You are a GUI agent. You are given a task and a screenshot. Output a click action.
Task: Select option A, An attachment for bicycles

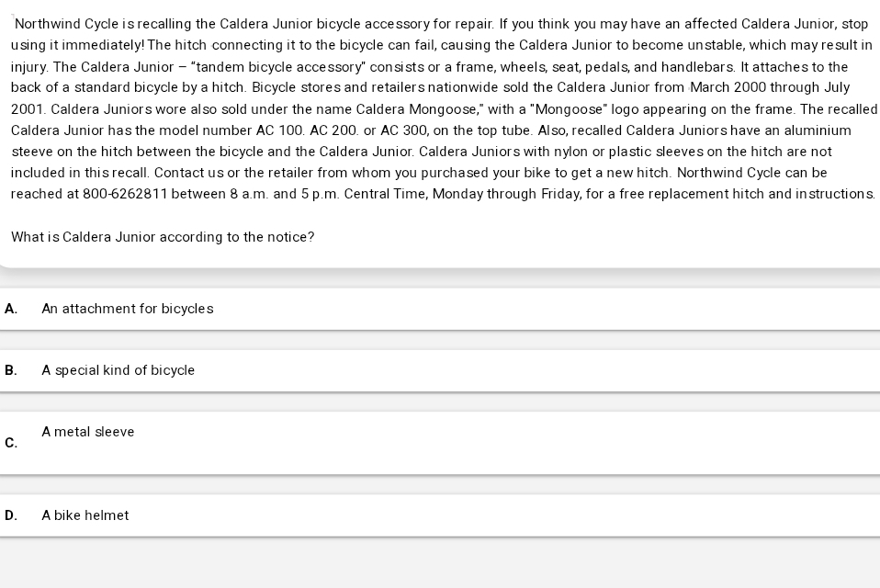[x=128, y=309]
